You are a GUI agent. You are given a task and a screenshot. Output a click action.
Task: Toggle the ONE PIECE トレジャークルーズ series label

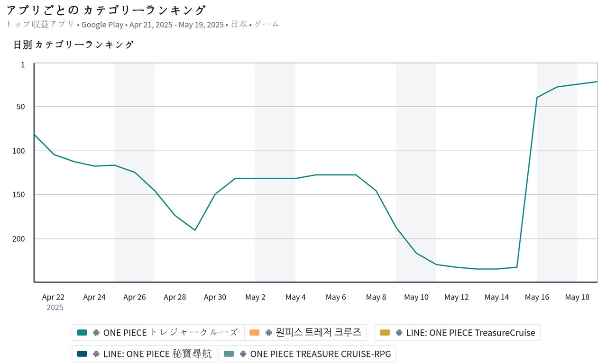pyautogui.click(x=170, y=333)
